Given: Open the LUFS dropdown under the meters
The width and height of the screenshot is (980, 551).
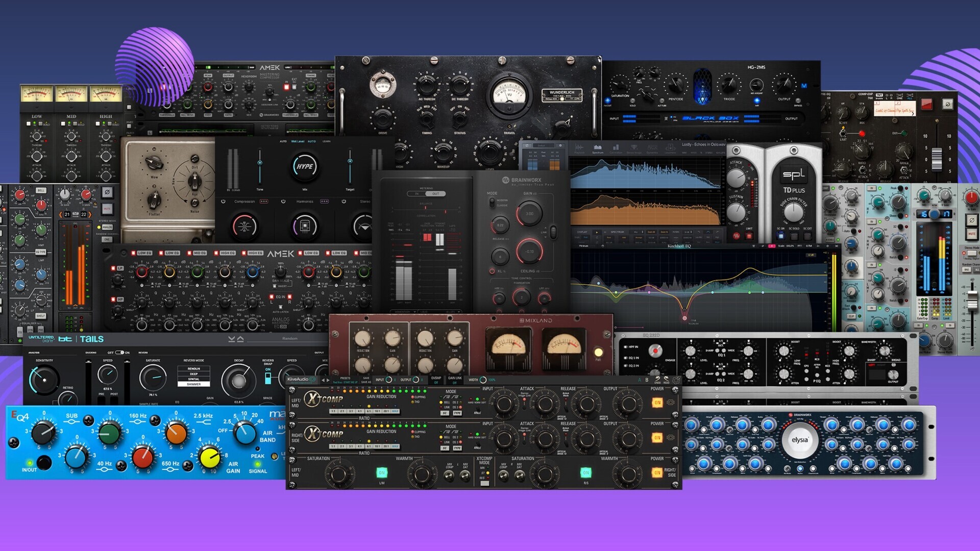Looking at the screenshot, I should tap(439, 311).
